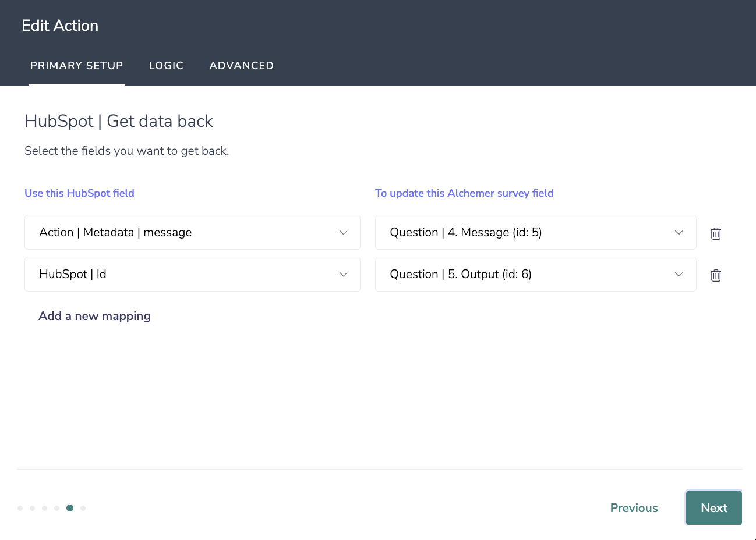Jump to the first step dot
Screen dimensions: 756x540
pyautogui.click(x=20, y=508)
